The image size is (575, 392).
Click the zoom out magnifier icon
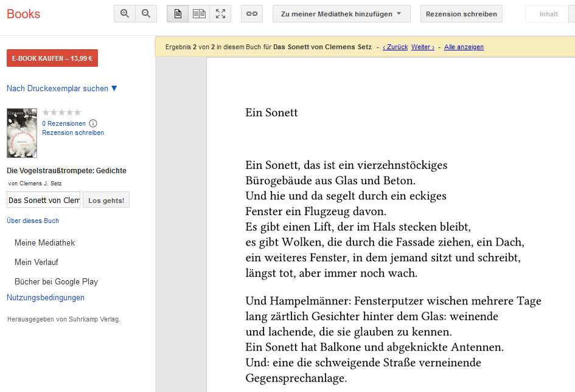146,14
